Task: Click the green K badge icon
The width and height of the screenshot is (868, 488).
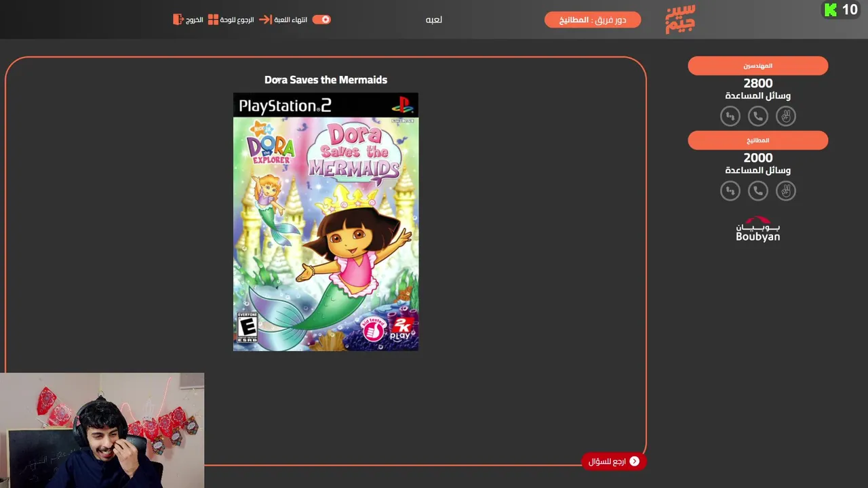Action: (x=830, y=9)
